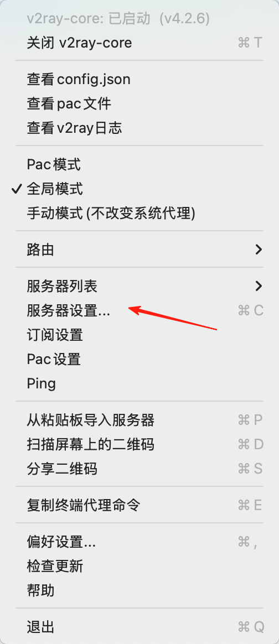Enable 手动模式 (不改变系统代理)
This screenshot has width=279, height=644.
tap(139, 213)
